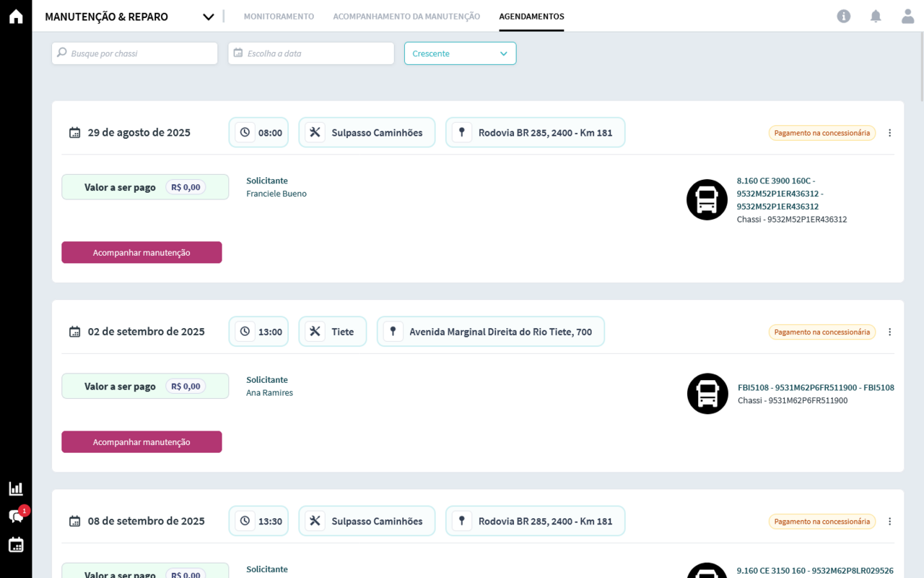Switch to Acompanhamento da Manutenção tab
Viewport: 924px width, 578px height.
click(406, 17)
